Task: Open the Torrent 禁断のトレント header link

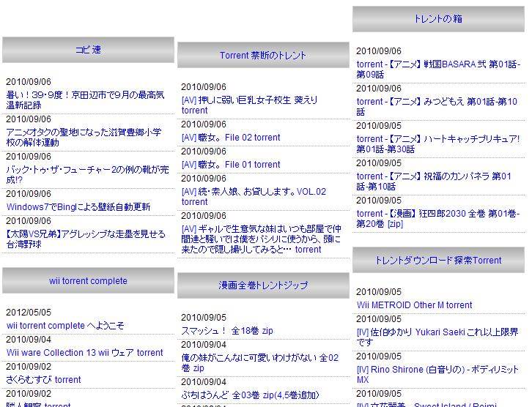Action: coord(263,55)
